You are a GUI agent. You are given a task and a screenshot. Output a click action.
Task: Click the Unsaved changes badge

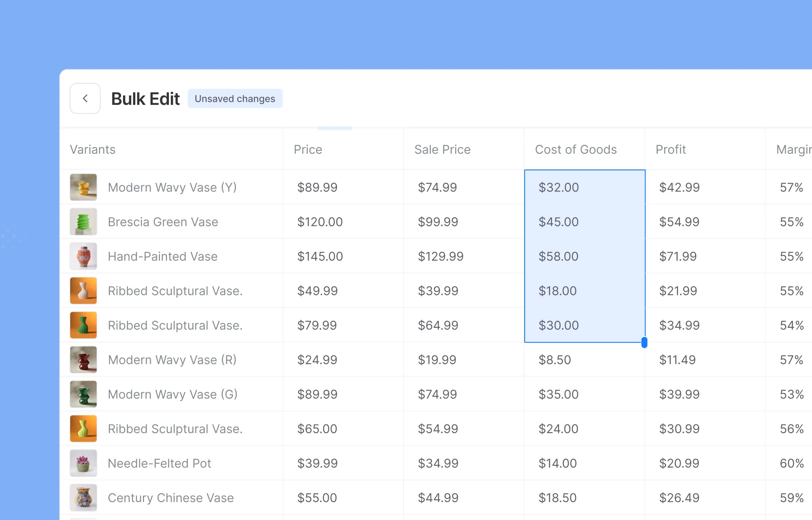[235, 99]
